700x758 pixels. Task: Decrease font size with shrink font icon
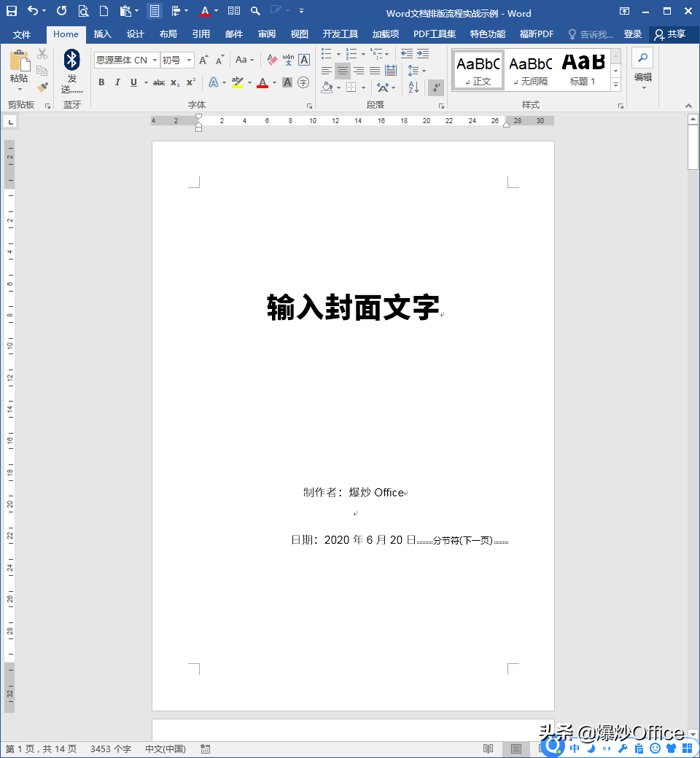220,60
